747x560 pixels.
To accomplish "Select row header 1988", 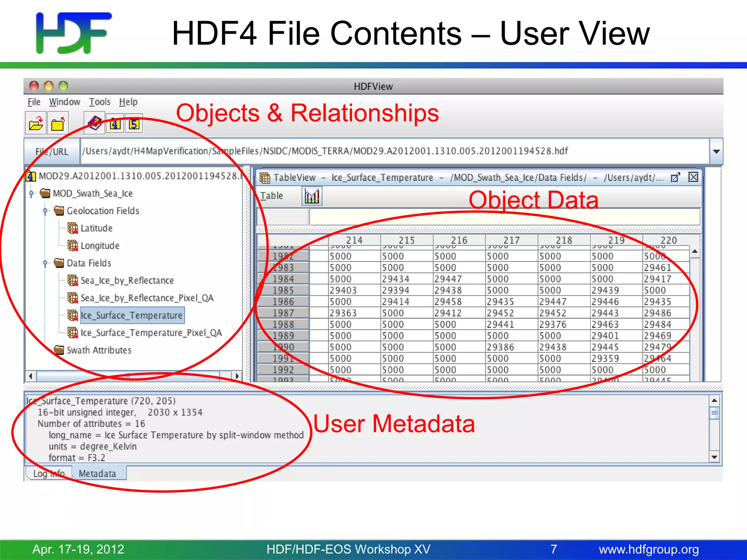I will click(283, 324).
